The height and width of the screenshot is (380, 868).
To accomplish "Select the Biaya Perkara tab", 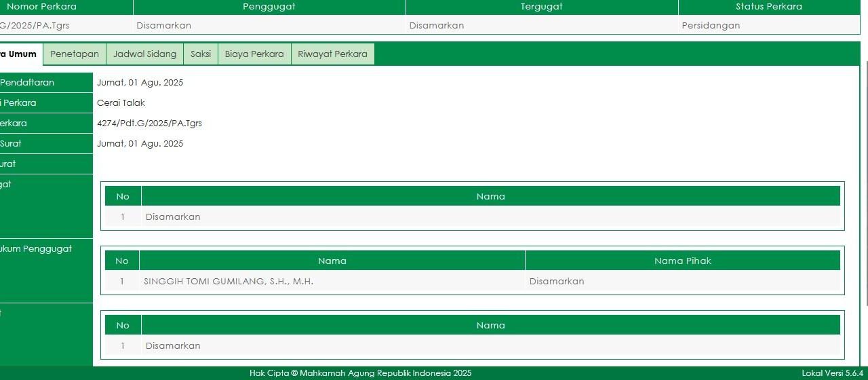I will click(254, 54).
